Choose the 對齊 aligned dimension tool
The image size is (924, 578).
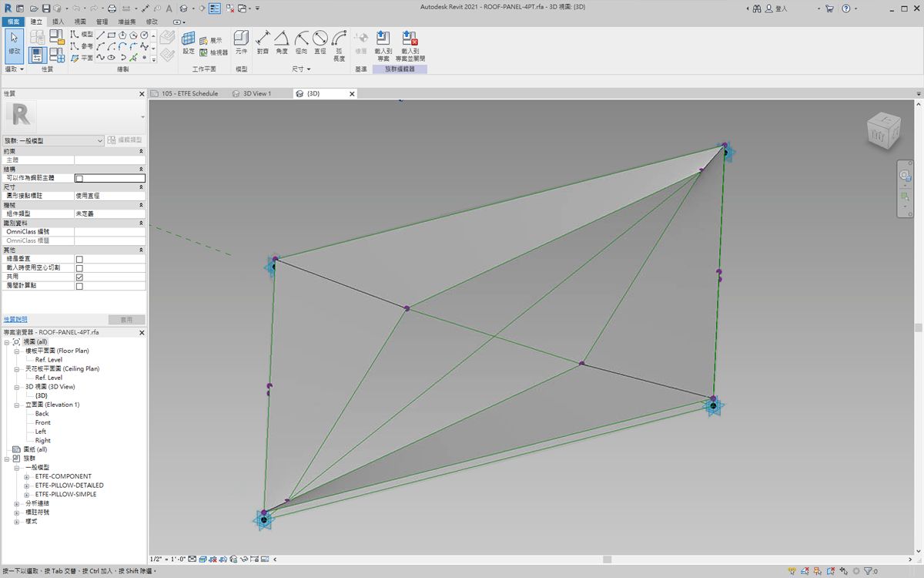tap(263, 43)
